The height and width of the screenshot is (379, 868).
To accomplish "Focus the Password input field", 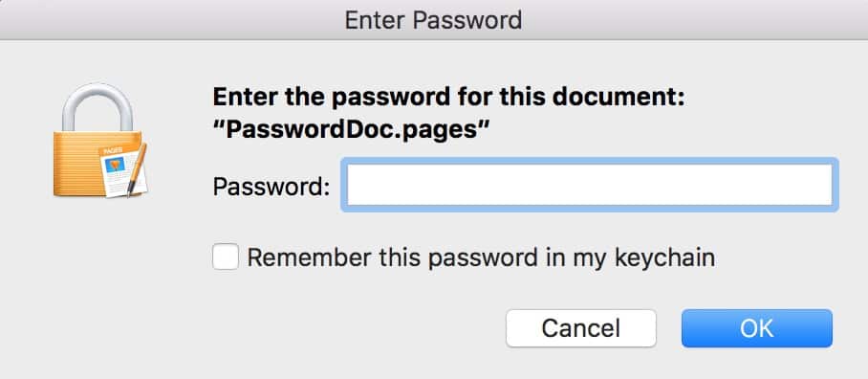I will (x=590, y=185).
